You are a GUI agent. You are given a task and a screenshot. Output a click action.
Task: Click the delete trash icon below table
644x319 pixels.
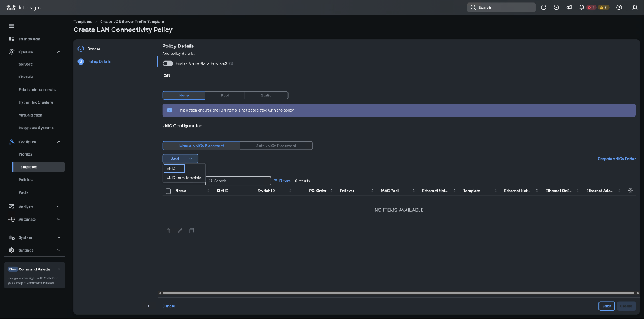point(168,231)
